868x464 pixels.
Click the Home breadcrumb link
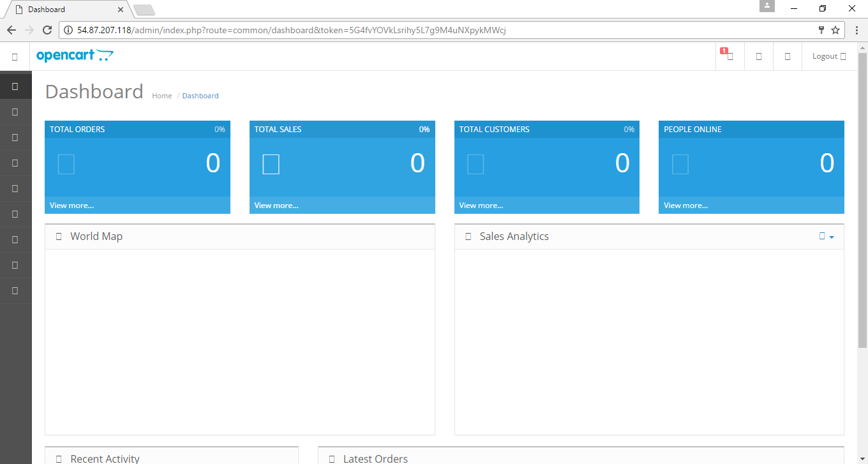pyautogui.click(x=161, y=95)
